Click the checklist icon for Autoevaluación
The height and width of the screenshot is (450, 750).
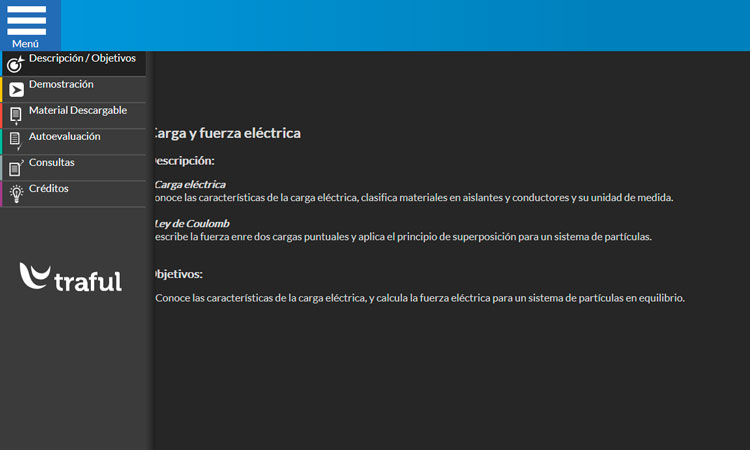coord(16,142)
